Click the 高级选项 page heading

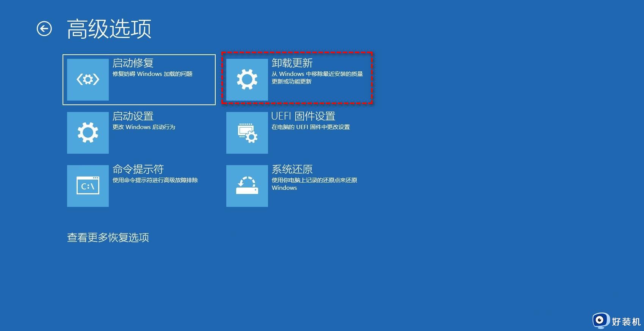[x=109, y=29]
